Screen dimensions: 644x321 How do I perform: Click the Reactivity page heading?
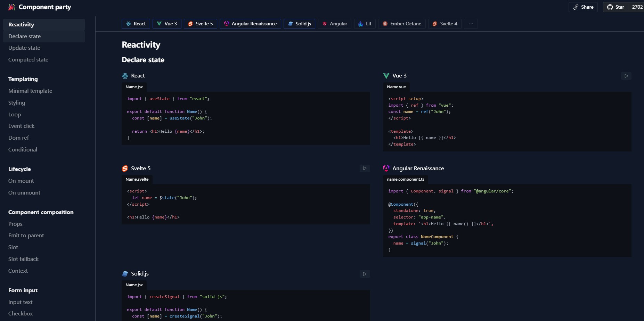(141, 45)
